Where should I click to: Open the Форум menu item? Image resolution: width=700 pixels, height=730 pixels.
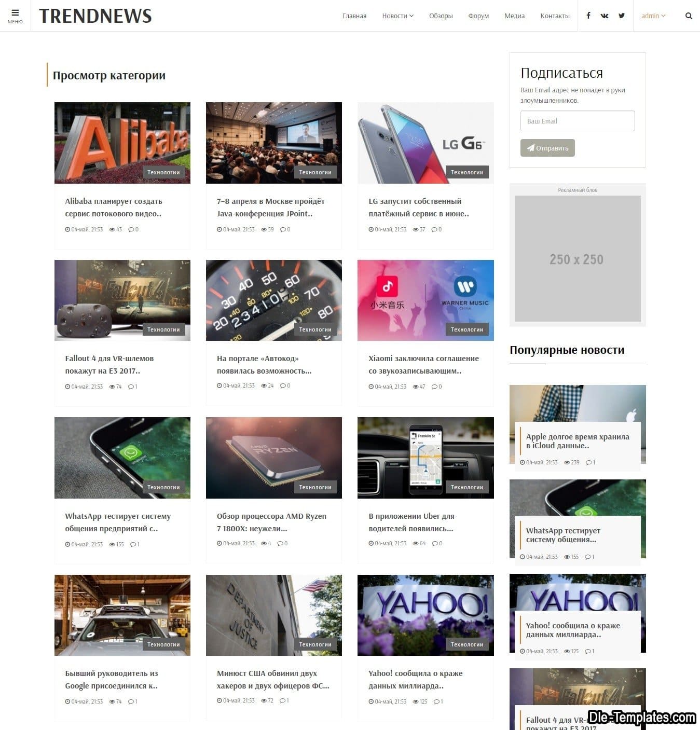tap(478, 16)
